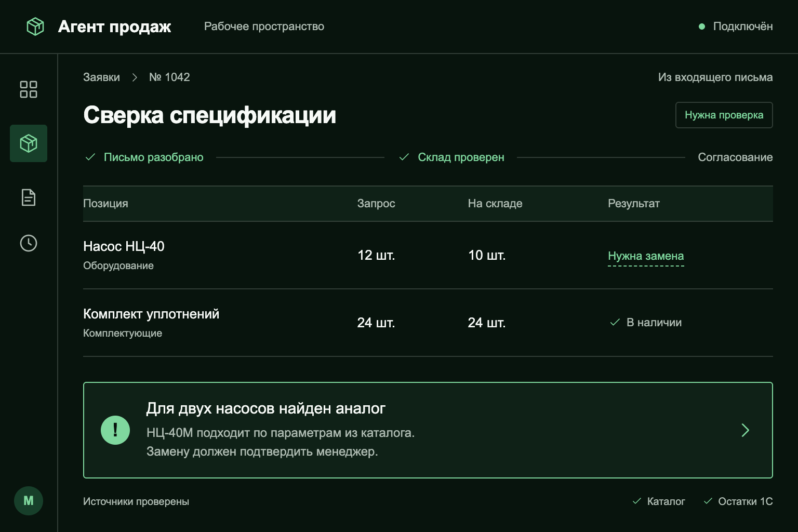Click the Позиция column header

pos(105,204)
